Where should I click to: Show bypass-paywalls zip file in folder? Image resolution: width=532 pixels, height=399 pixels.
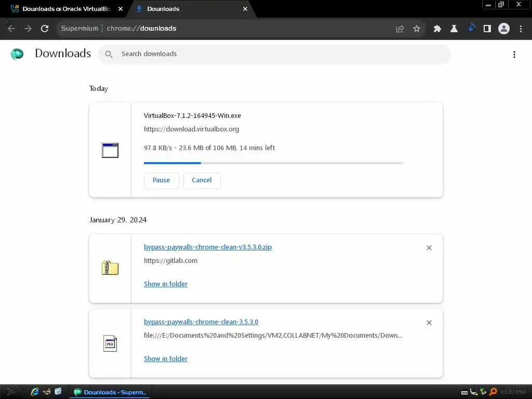point(166,284)
